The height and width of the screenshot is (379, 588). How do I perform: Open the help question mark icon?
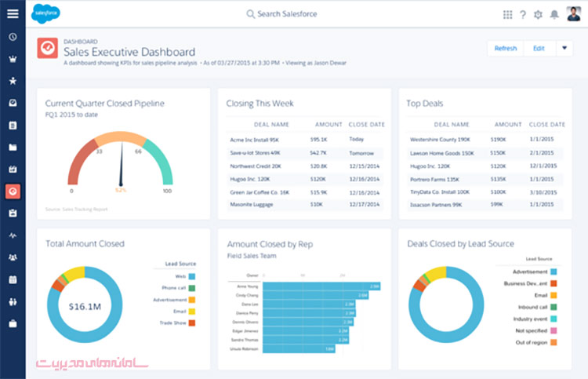tap(523, 15)
